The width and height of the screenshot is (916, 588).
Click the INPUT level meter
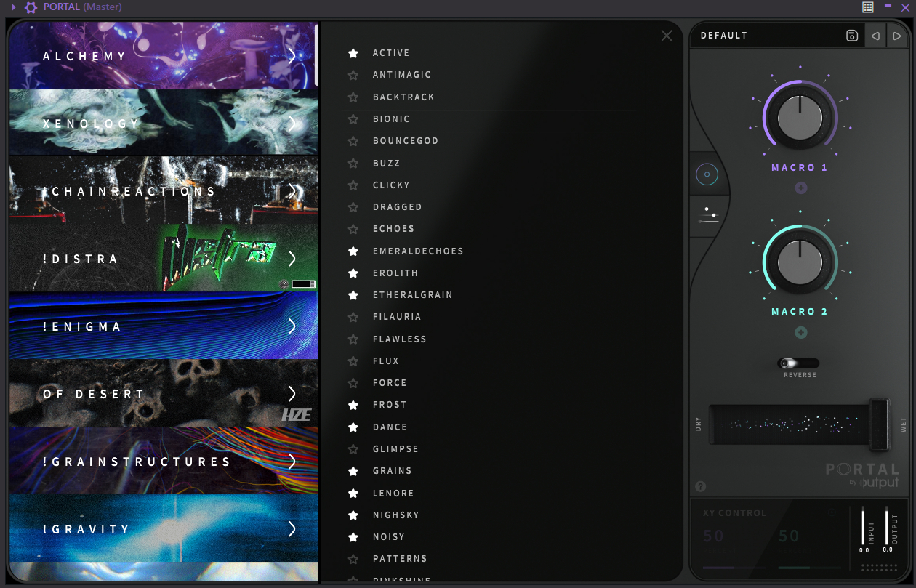[863, 525]
